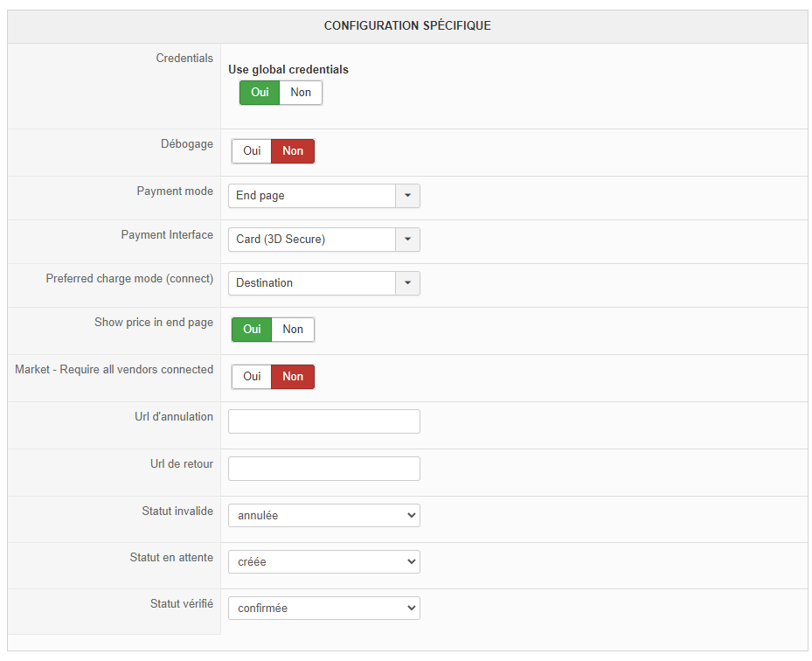The image size is (812, 661).
Task: Open the Payment mode dropdown arrow
Action: click(x=407, y=196)
